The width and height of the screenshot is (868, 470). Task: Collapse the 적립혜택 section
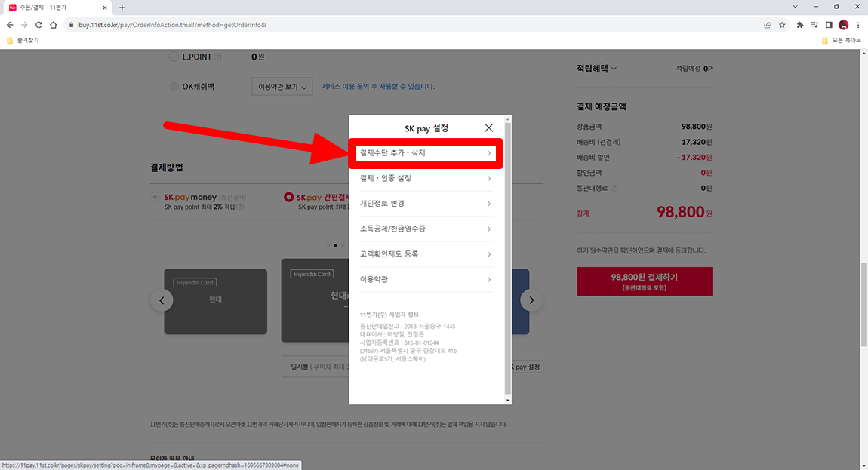(612, 68)
